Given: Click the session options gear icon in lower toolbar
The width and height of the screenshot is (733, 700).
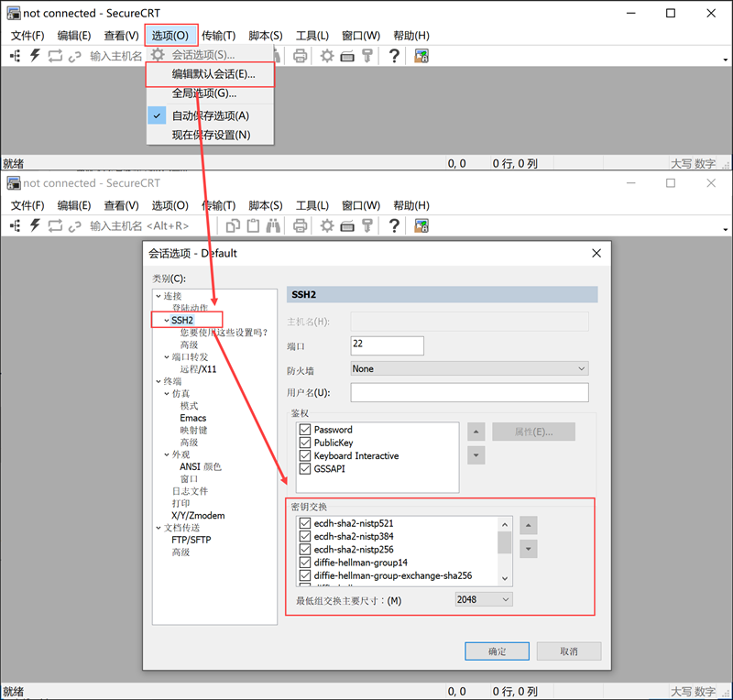Looking at the screenshot, I should (327, 225).
